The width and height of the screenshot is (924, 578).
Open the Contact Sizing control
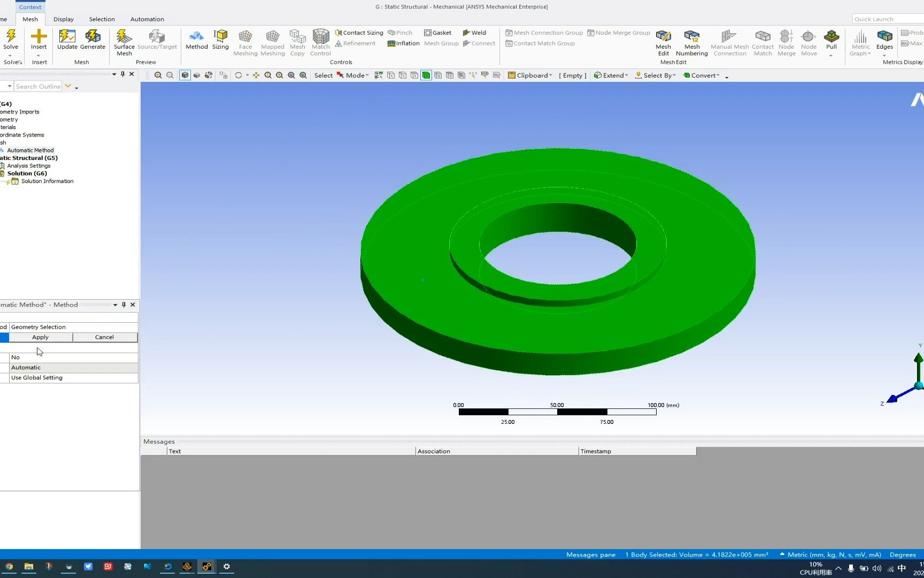click(x=359, y=32)
